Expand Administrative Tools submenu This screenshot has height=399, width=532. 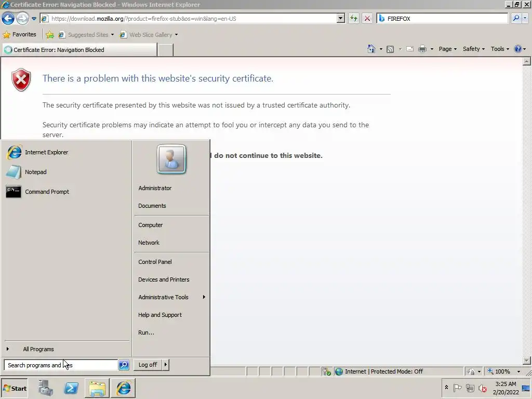pos(171,297)
